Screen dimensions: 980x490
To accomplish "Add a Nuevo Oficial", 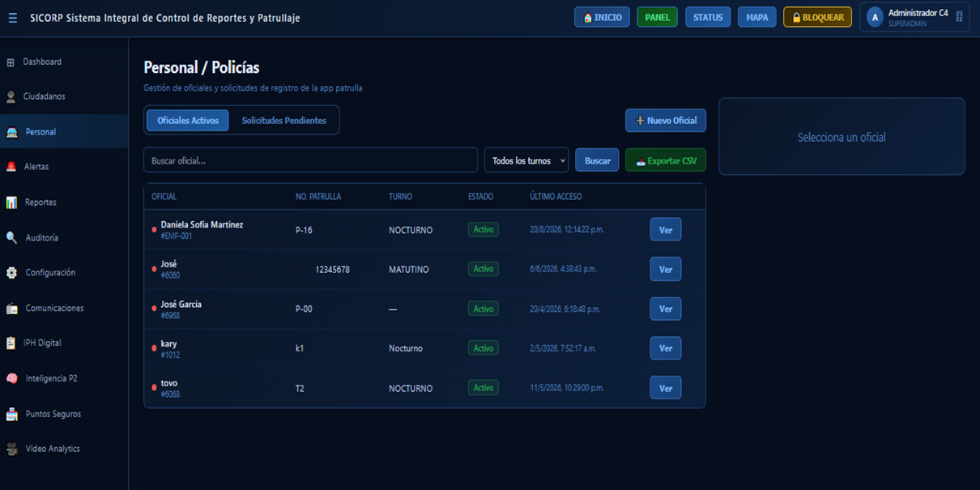I will coord(666,121).
